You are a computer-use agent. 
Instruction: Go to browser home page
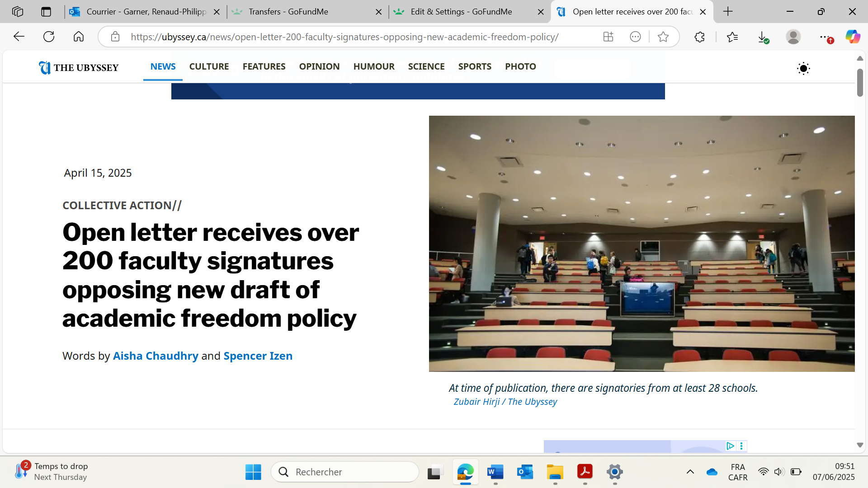coord(79,37)
